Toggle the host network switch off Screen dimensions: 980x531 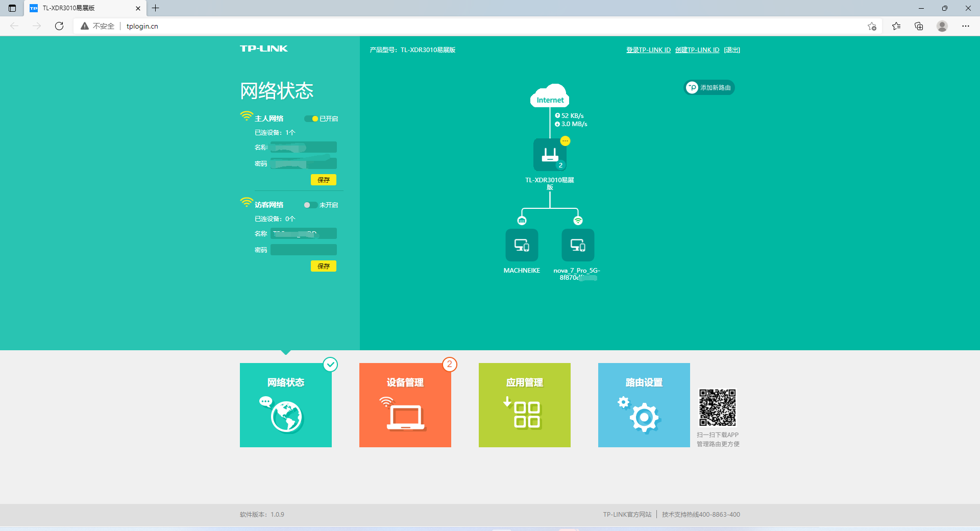coord(311,118)
